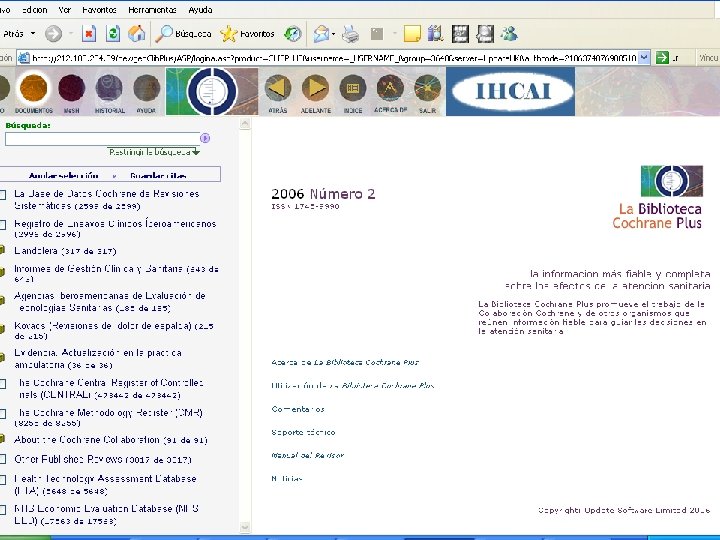Open the Ayuda menu in menu bar
Screen dimensions: 720x540
pos(200,10)
